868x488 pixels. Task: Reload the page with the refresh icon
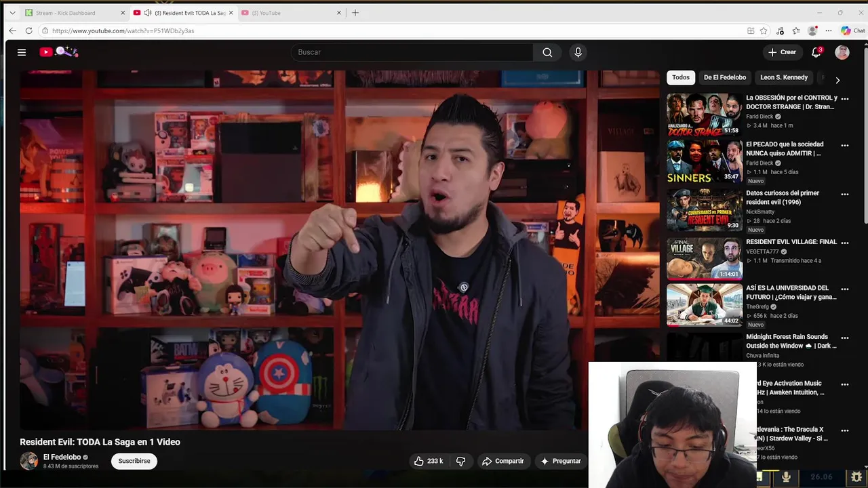pos(28,30)
